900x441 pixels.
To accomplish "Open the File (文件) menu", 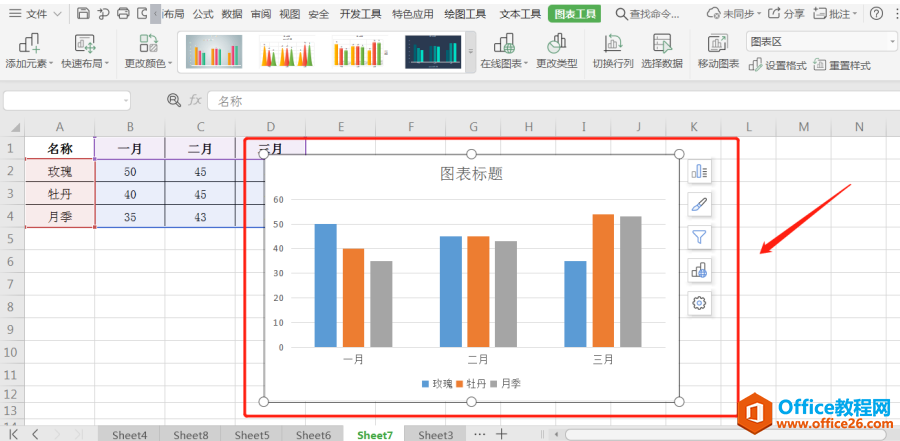I will point(29,14).
